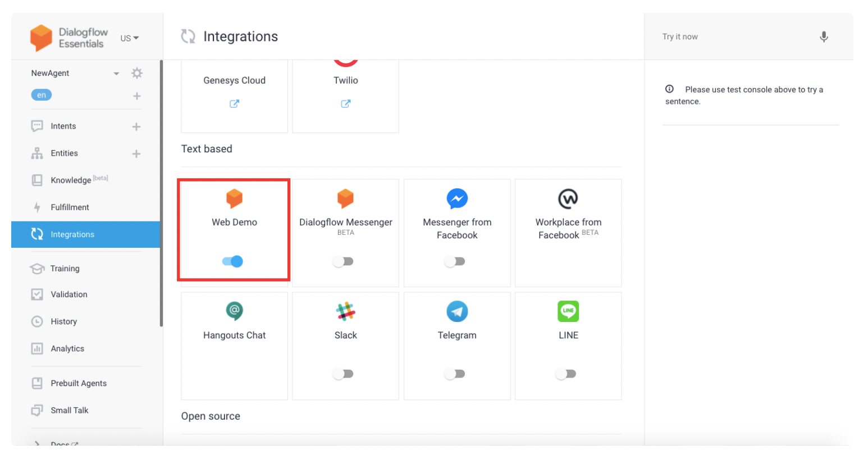
Task: Open the US region dropdown
Action: pyautogui.click(x=129, y=38)
